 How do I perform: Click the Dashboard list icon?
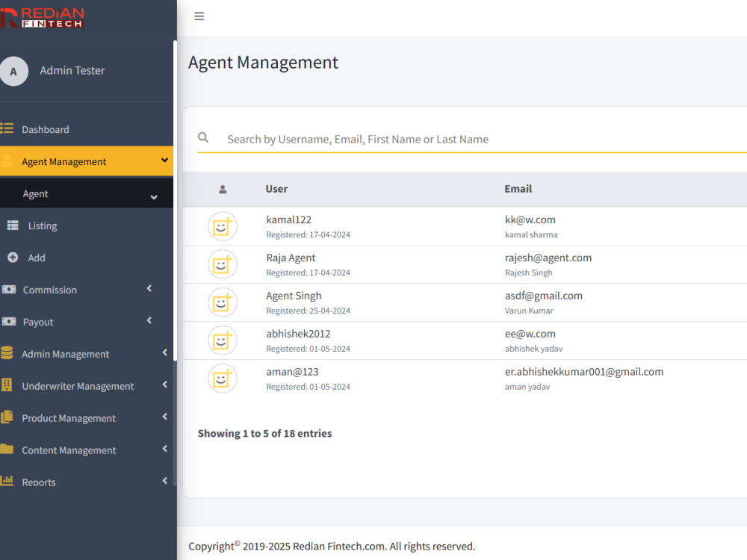(7, 128)
